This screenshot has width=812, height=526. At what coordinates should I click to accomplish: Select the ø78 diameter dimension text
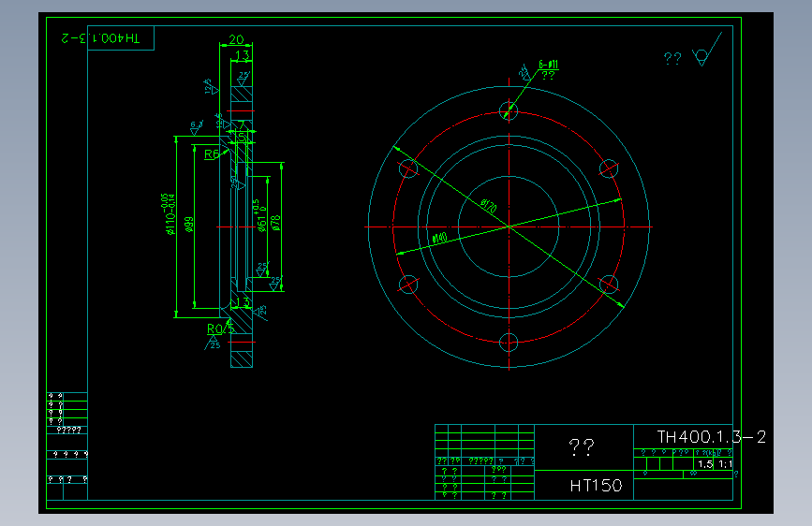(x=275, y=223)
